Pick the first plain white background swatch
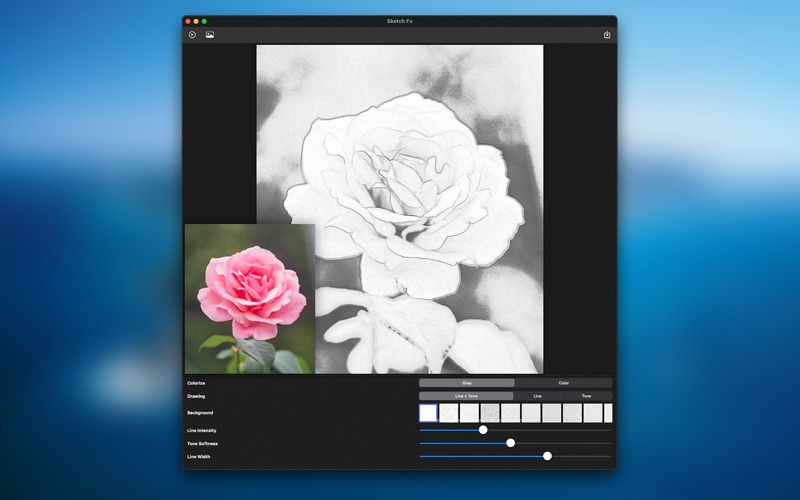 [428, 413]
